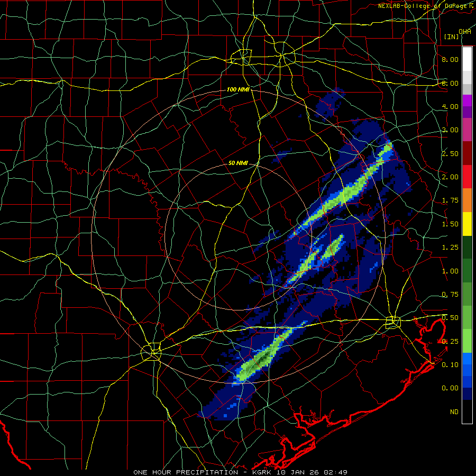Click the 3.00 legend value

click(x=450, y=130)
